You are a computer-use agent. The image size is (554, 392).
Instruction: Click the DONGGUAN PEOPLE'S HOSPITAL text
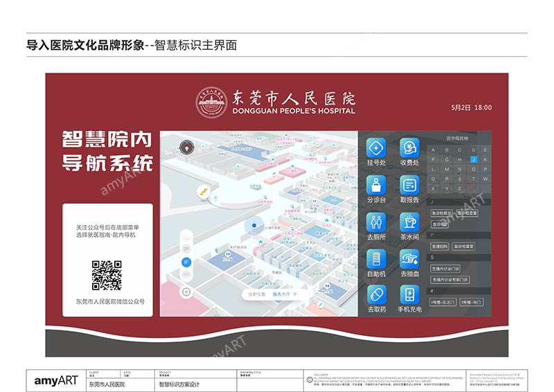coord(294,111)
